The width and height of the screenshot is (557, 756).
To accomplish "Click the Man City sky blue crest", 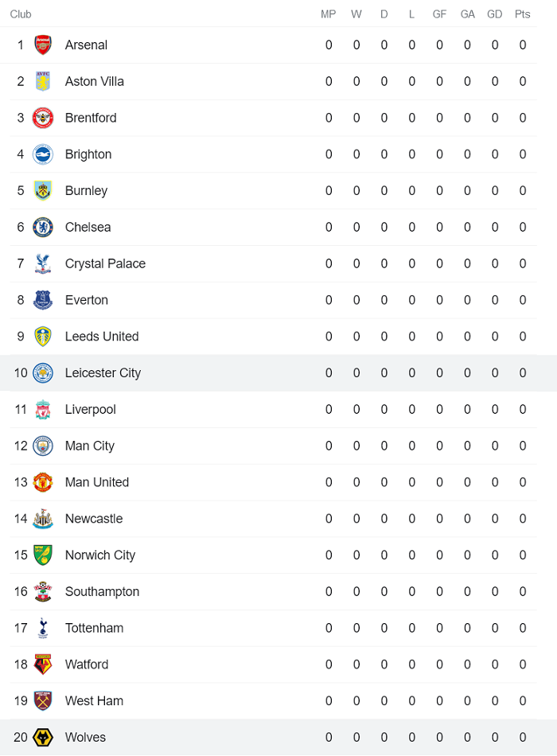I will pyautogui.click(x=42, y=446).
